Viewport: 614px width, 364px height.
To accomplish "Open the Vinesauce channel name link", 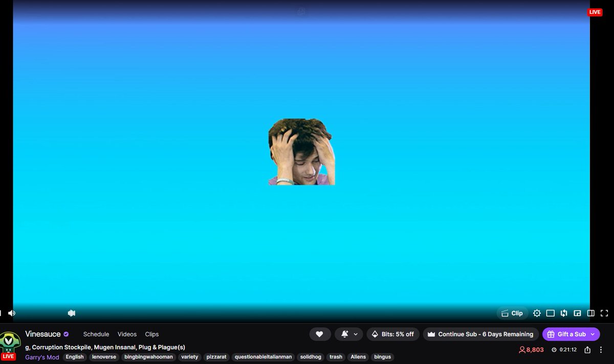I will pyautogui.click(x=42, y=334).
